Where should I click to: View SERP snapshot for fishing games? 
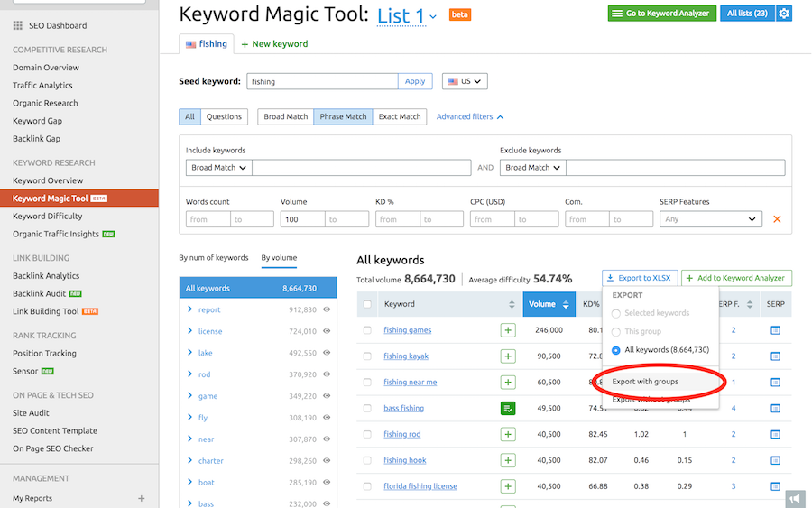click(x=775, y=330)
